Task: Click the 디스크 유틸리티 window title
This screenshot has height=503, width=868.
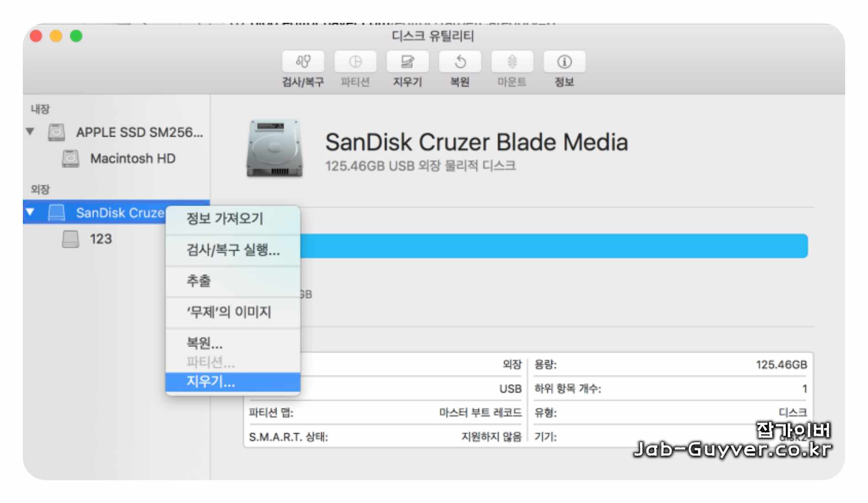Action: click(x=433, y=36)
